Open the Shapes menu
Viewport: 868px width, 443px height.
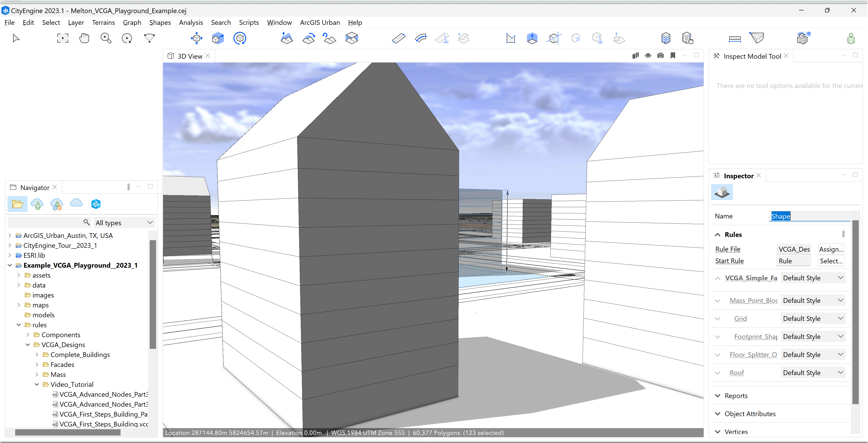coord(160,22)
